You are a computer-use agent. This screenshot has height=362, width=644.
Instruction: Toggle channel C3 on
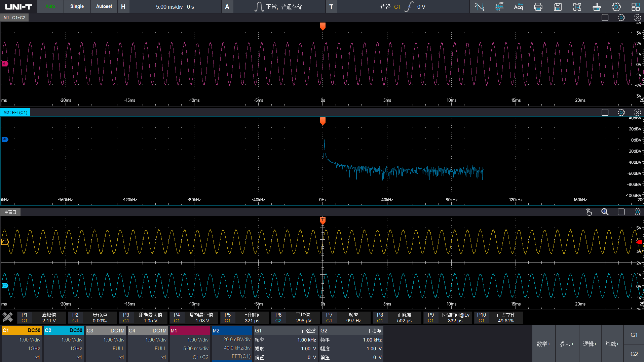pos(106,330)
